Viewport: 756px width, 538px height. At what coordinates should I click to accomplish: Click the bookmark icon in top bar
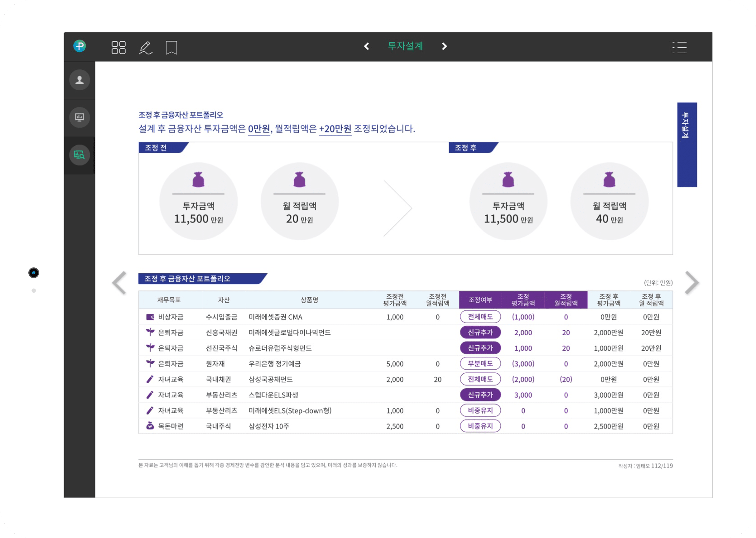click(x=171, y=48)
